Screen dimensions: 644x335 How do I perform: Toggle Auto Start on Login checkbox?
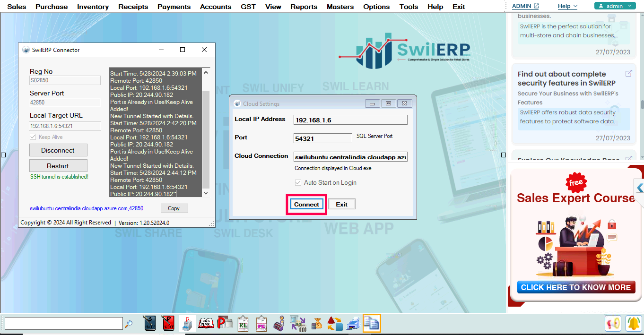pyautogui.click(x=298, y=182)
